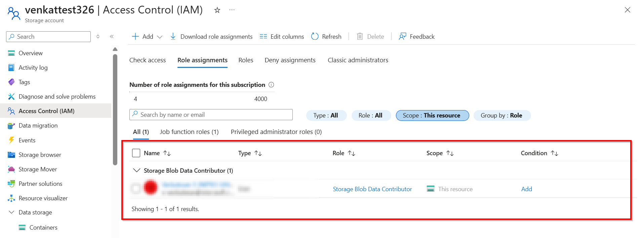
Task: Click the Overview sidebar icon
Action: (x=11, y=53)
